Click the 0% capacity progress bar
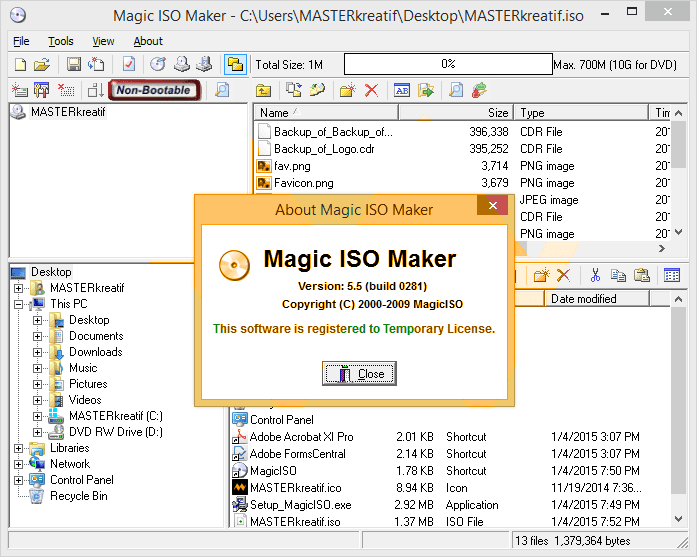697x557 pixels. 448,64
